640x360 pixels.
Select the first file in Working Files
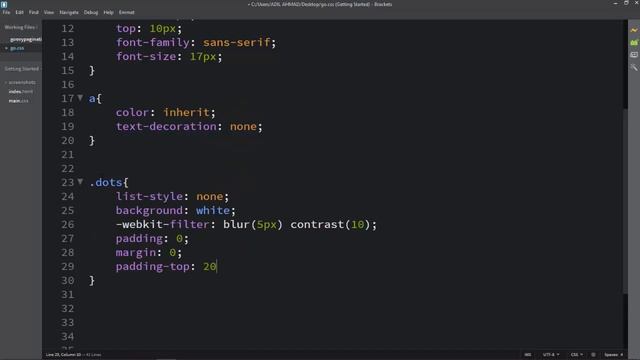25,40
